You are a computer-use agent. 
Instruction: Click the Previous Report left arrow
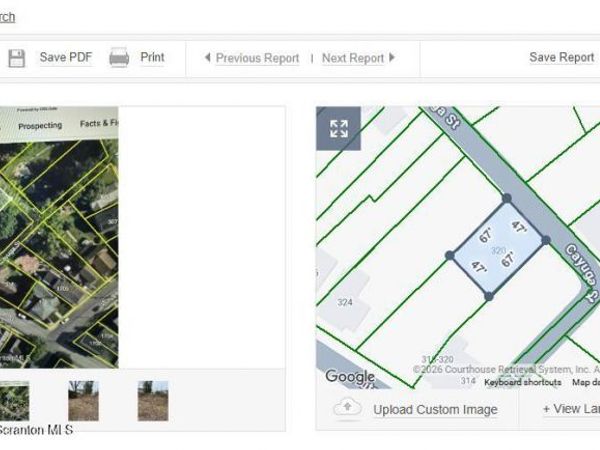pyautogui.click(x=207, y=58)
